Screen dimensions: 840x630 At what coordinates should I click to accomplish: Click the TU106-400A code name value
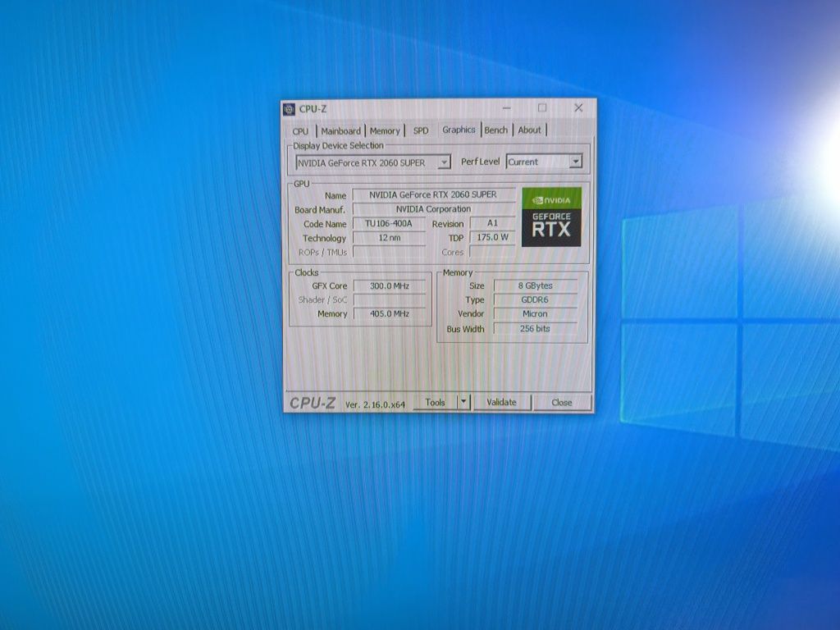coord(389,223)
